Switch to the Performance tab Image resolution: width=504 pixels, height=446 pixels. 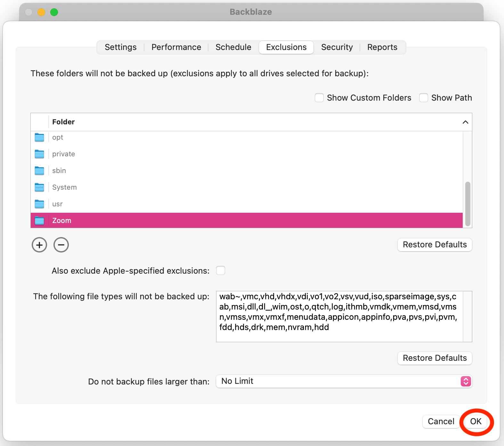[176, 47]
